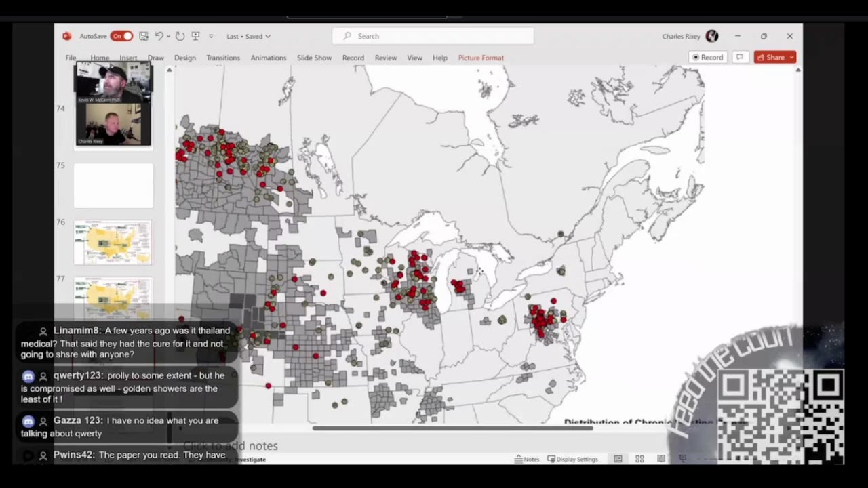Viewport: 868px width, 488px height.
Task: Click Linamim8's chat message
Action: pos(125,342)
